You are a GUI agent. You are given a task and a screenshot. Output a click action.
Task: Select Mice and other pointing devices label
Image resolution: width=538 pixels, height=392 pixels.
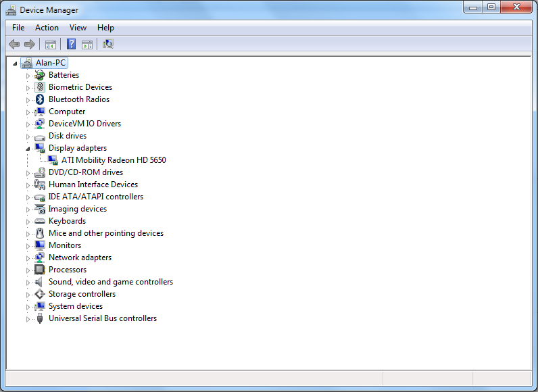pos(106,233)
